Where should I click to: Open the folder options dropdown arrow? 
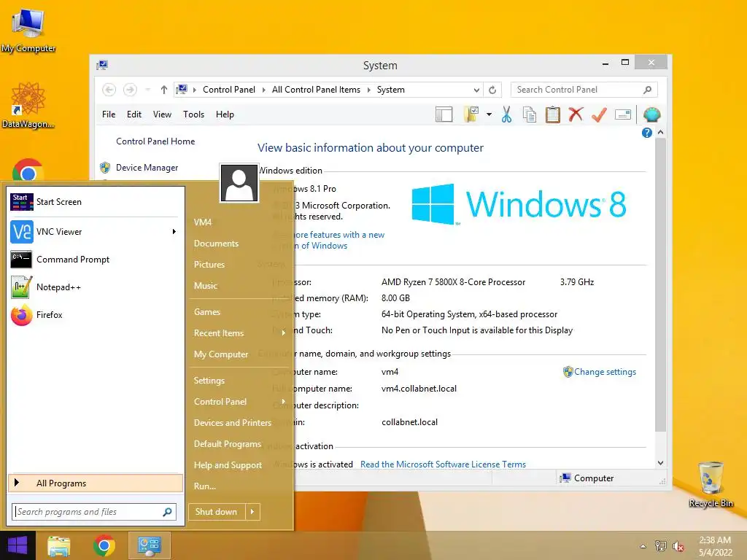point(489,114)
